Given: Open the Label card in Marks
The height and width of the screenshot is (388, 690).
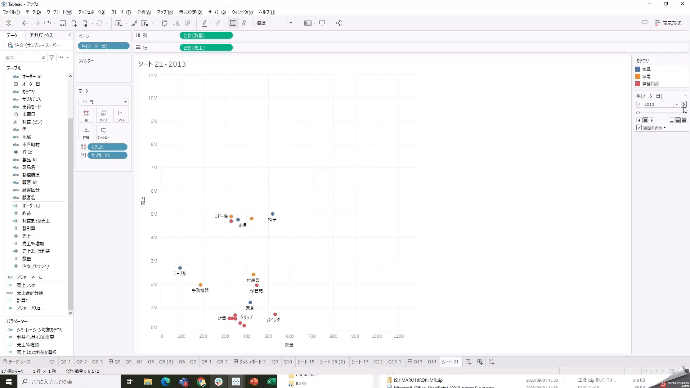Looking at the screenshot, I should [x=121, y=115].
